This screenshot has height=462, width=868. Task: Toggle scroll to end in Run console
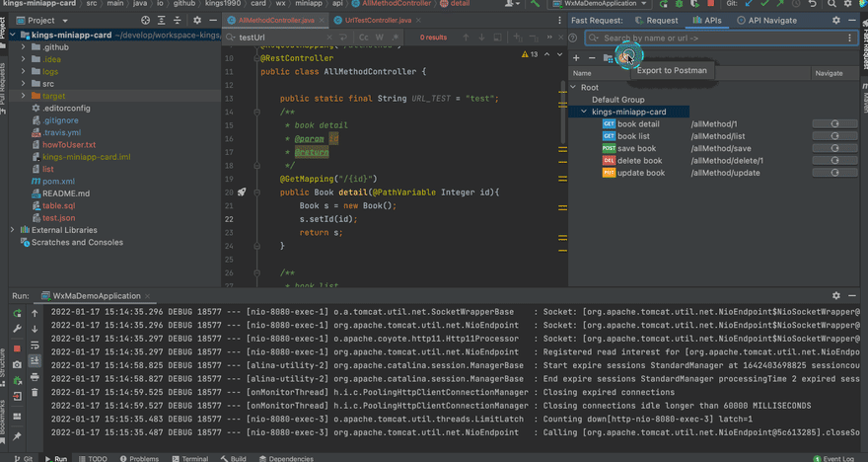[35, 361]
